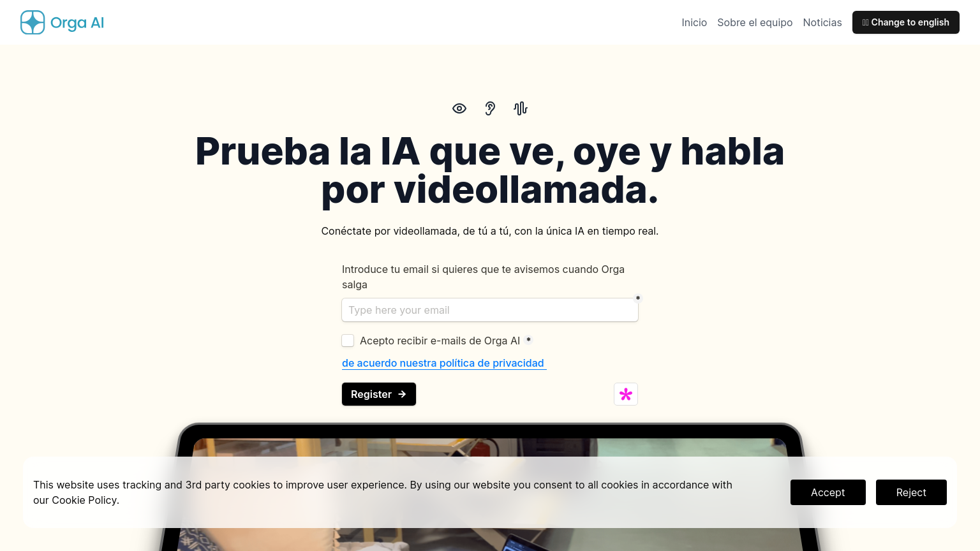Accept the cookies in the banner

tap(828, 492)
